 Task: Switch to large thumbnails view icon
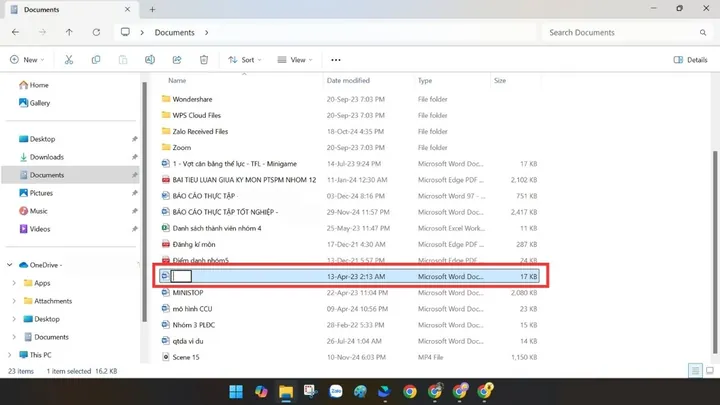tap(709, 371)
